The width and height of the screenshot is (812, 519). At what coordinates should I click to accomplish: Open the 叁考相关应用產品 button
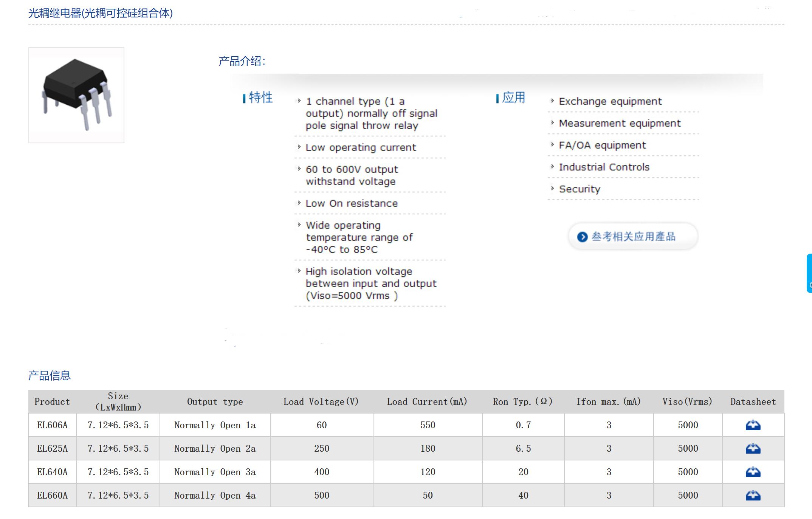click(x=633, y=237)
